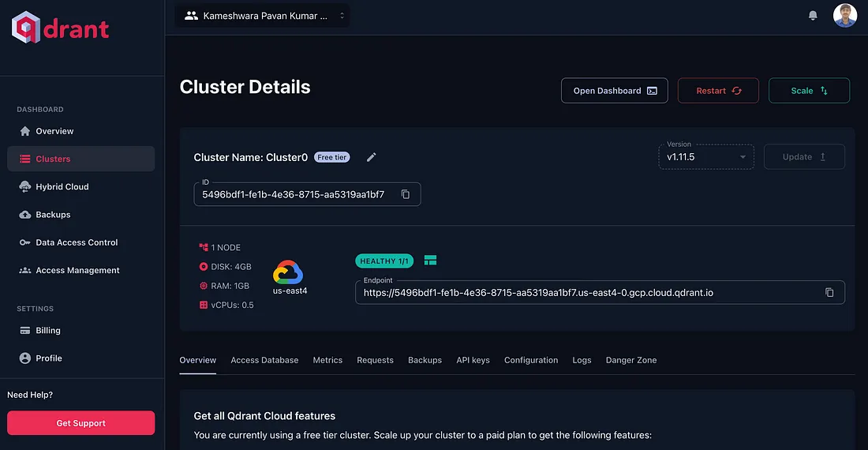
Task: Click the DISK: 4GB icon
Action: [x=204, y=267]
